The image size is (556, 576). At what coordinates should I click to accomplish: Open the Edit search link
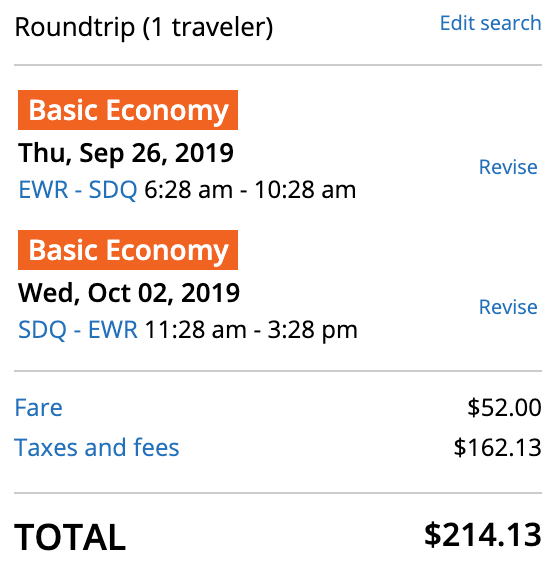click(490, 23)
